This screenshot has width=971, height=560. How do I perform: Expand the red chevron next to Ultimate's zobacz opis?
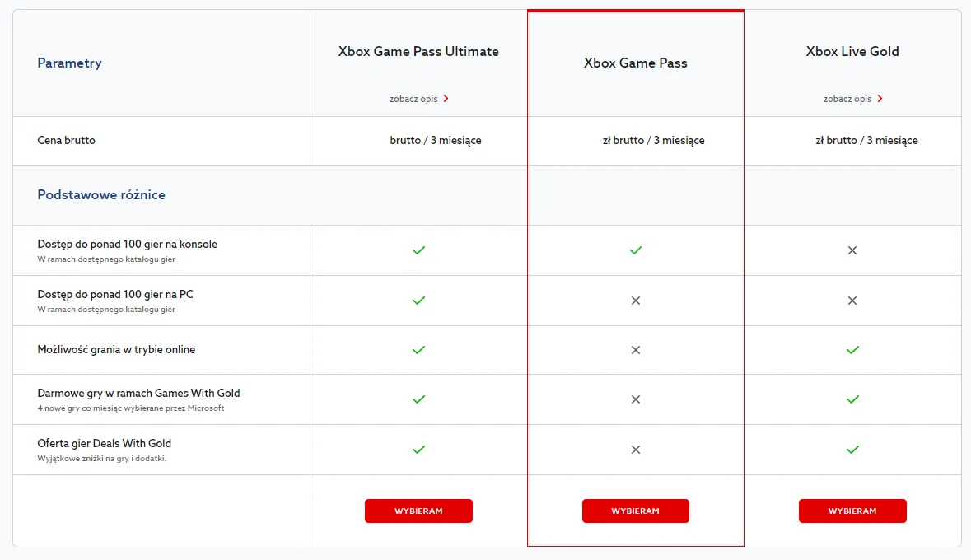click(x=446, y=98)
